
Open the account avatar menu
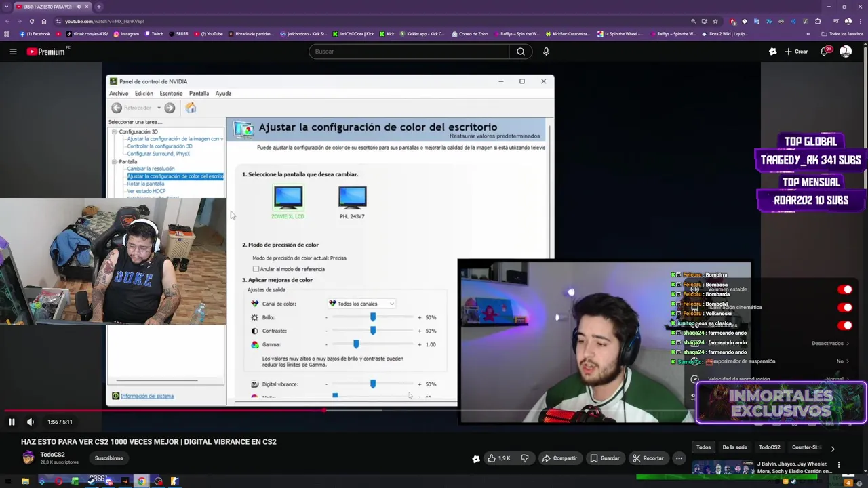[x=846, y=52]
